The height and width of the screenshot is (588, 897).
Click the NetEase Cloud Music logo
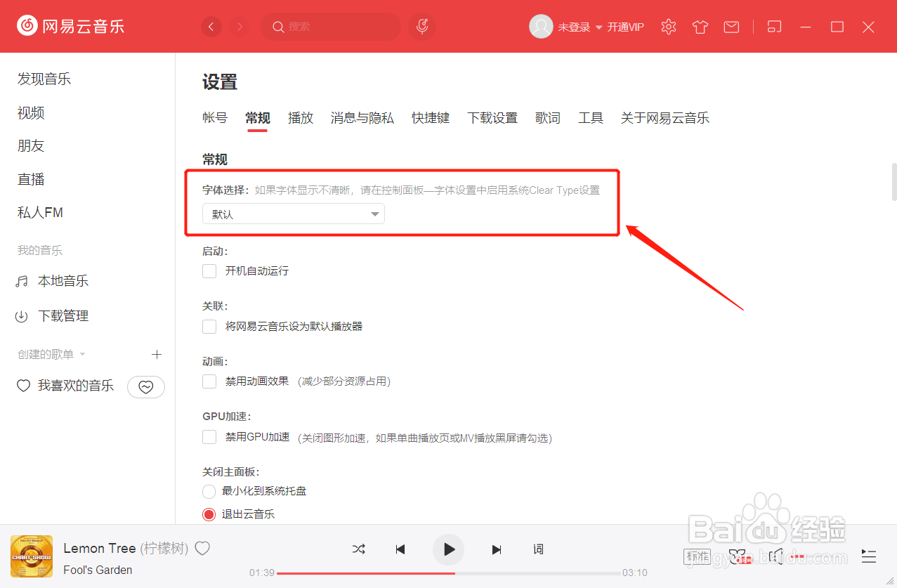tap(70, 27)
